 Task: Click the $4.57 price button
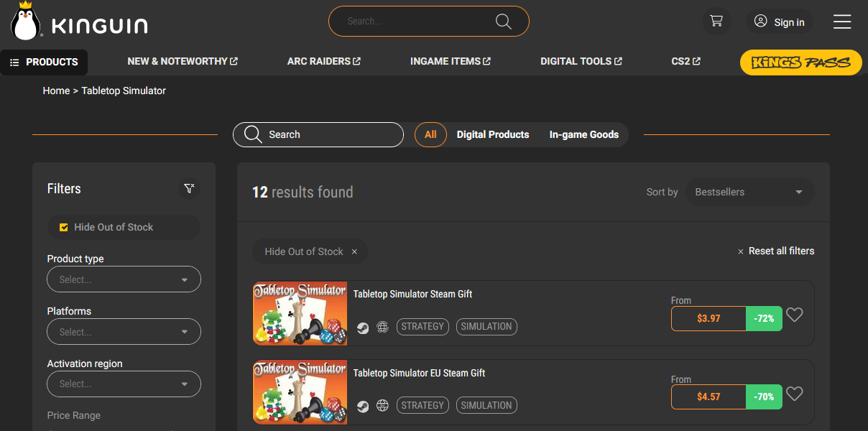[x=708, y=397]
